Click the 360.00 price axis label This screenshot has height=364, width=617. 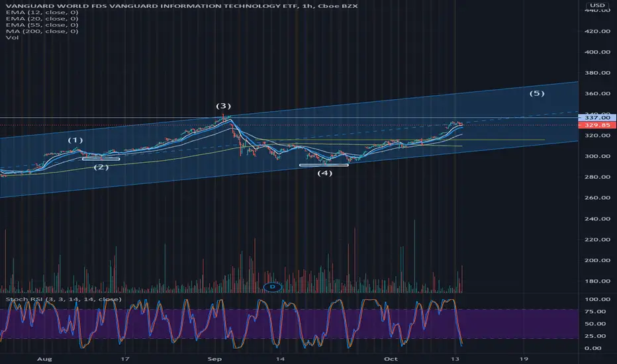click(x=597, y=94)
